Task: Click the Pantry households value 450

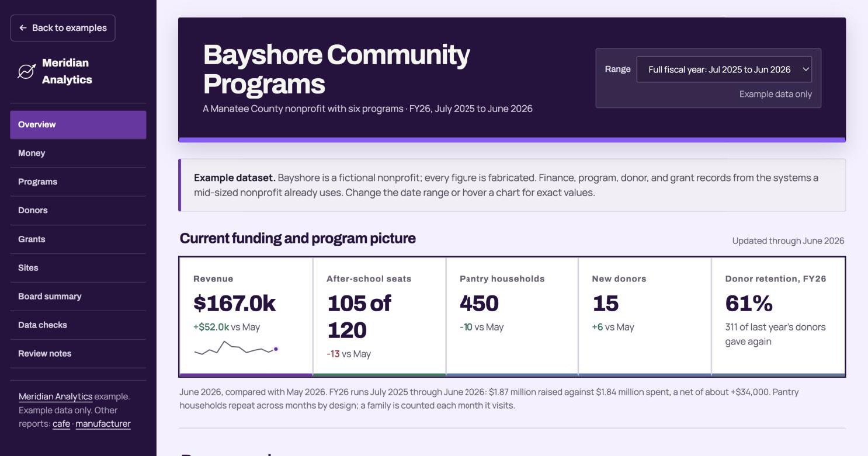Action: coord(479,303)
